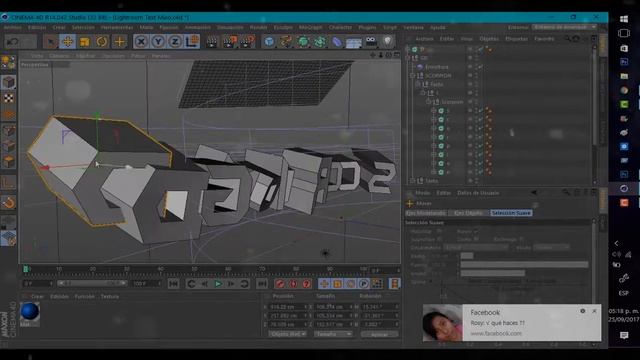Open the MoGraph menu

click(x=310, y=27)
